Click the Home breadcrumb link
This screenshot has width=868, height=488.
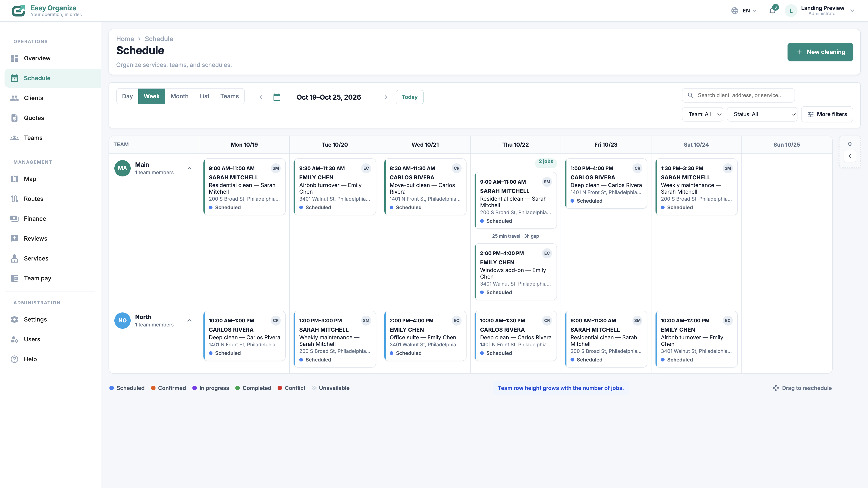point(125,39)
